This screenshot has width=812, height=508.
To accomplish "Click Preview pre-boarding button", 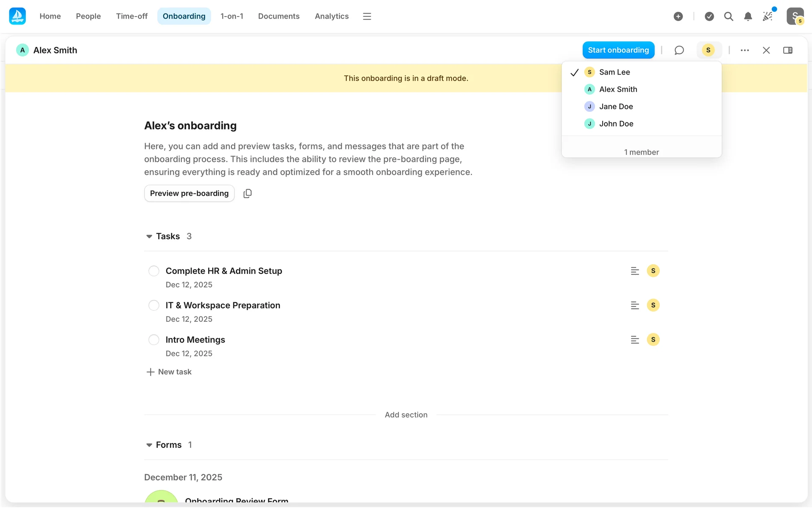I will pyautogui.click(x=189, y=193).
